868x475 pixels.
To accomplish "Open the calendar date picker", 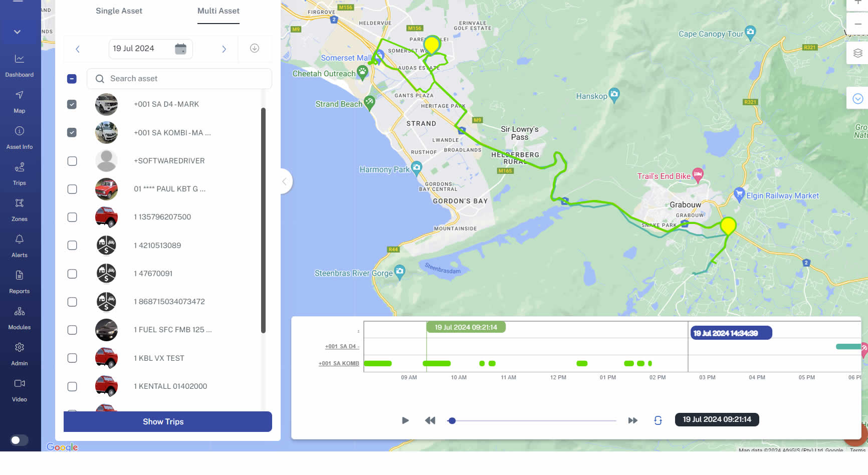I will coord(181,48).
